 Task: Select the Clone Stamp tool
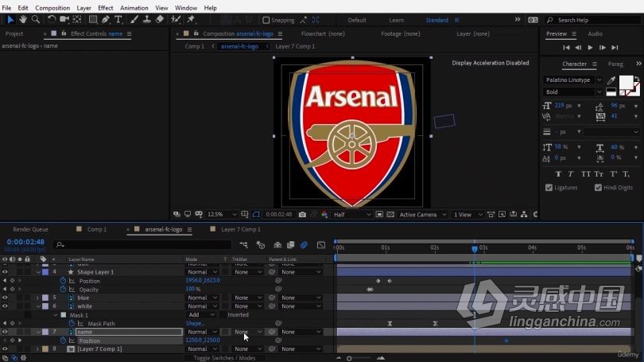click(x=146, y=19)
